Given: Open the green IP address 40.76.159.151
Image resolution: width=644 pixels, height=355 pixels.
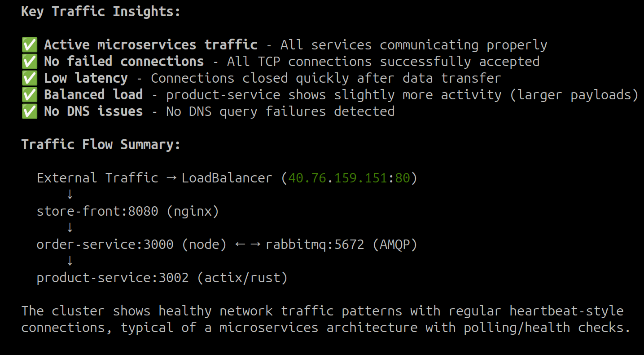Looking at the screenshot, I should click(x=337, y=178).
